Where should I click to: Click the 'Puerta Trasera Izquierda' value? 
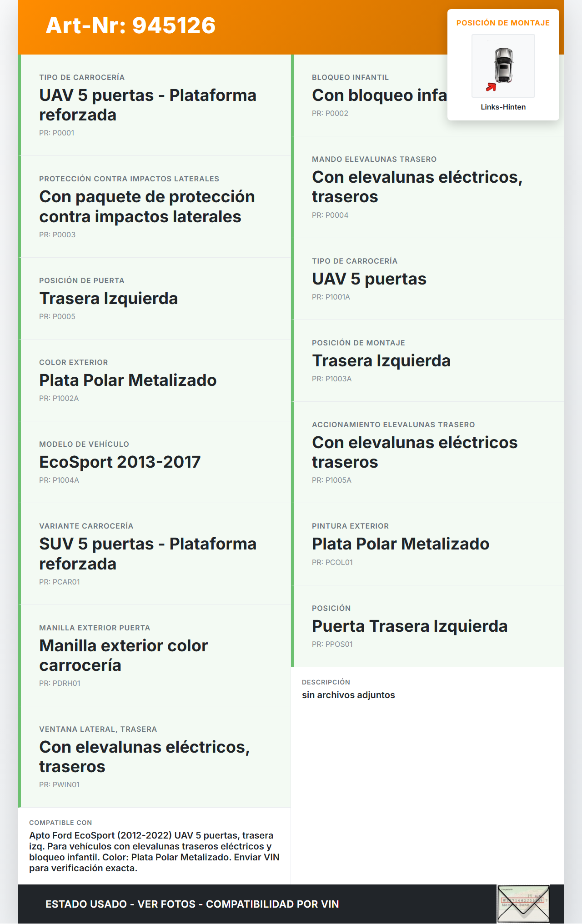[409, 626]
